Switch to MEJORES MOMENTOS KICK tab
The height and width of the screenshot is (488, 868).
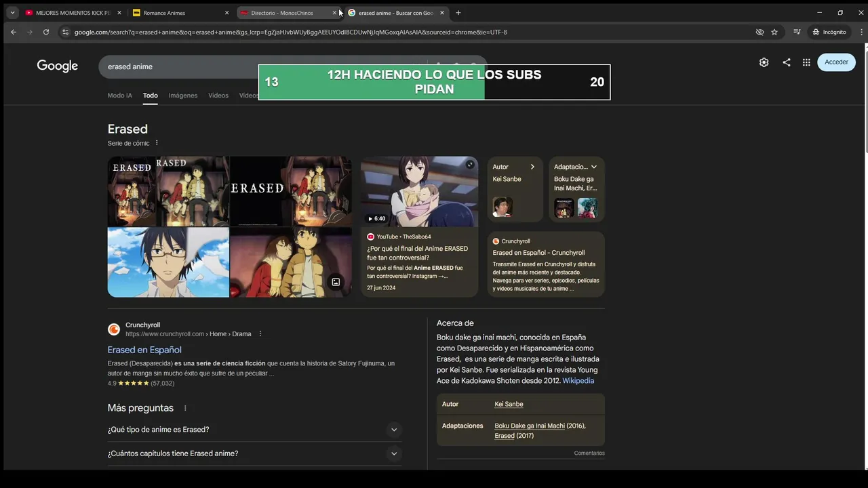[73, 13]
